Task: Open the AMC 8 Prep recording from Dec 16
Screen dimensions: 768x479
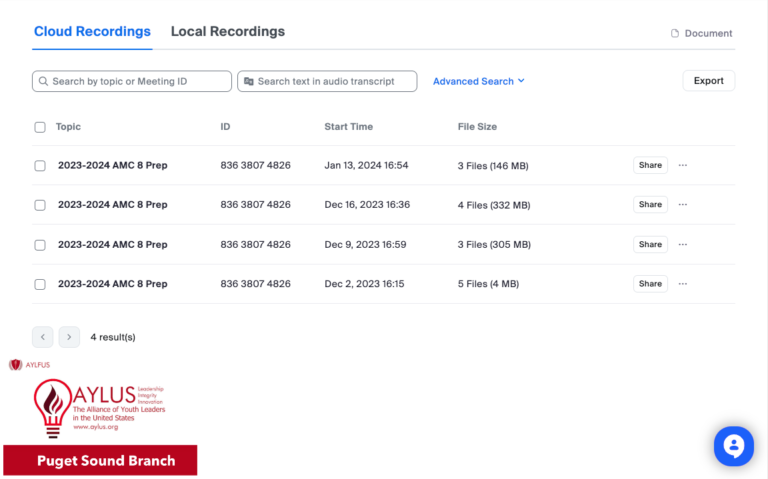Action: (113, 204)
